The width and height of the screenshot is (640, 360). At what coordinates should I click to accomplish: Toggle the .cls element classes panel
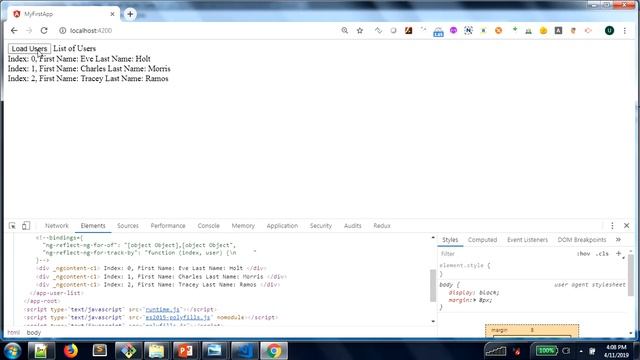tap(602, 254)
